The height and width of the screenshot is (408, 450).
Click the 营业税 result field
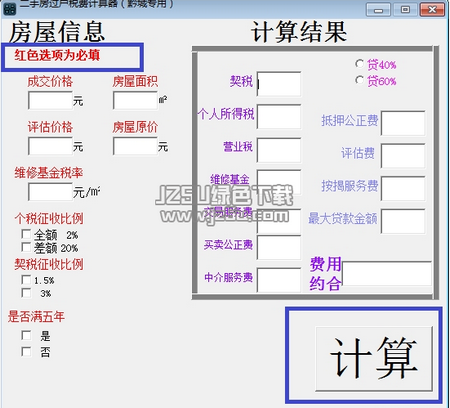(279, 150)
